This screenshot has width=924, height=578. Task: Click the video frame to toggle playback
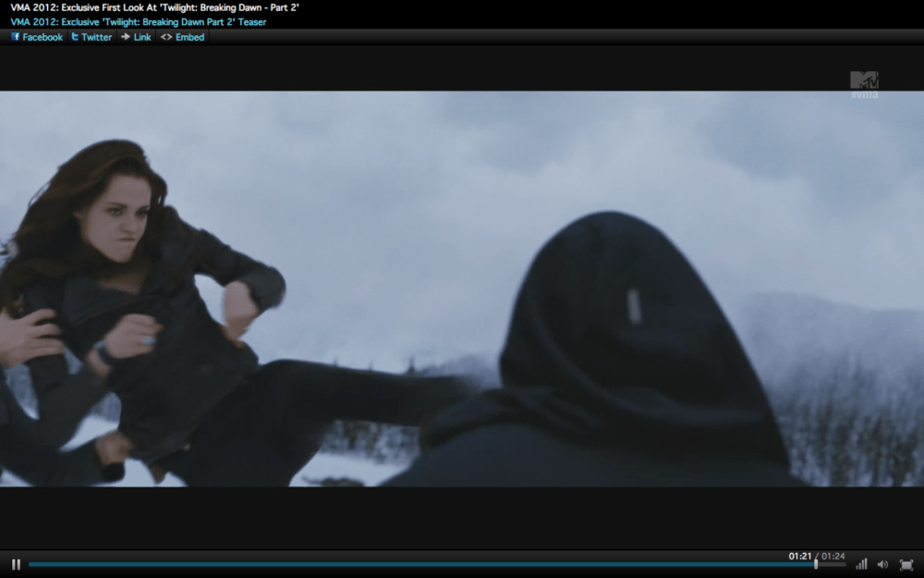click(x=462, y=289)
